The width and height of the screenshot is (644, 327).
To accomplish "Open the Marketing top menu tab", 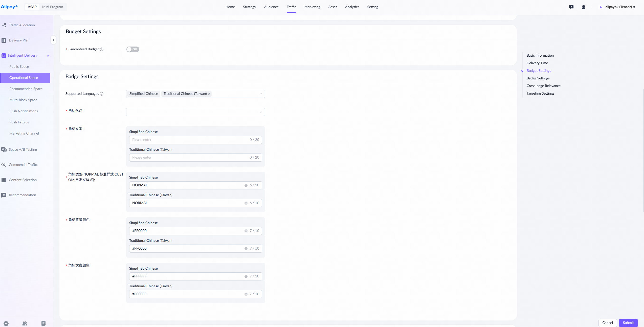I will 312,7.
